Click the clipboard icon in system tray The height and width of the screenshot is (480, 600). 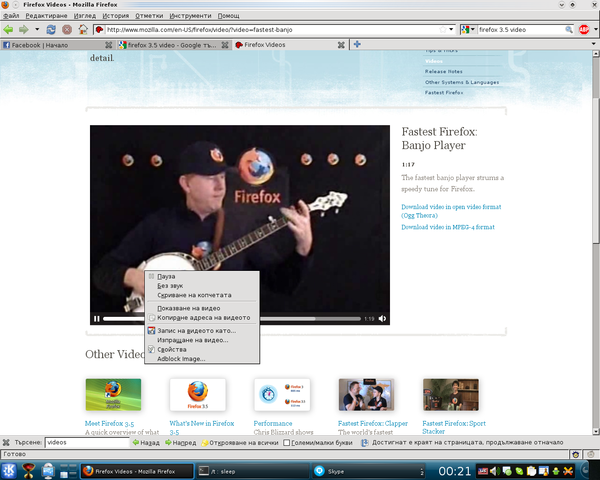click(x=532, y=471)
